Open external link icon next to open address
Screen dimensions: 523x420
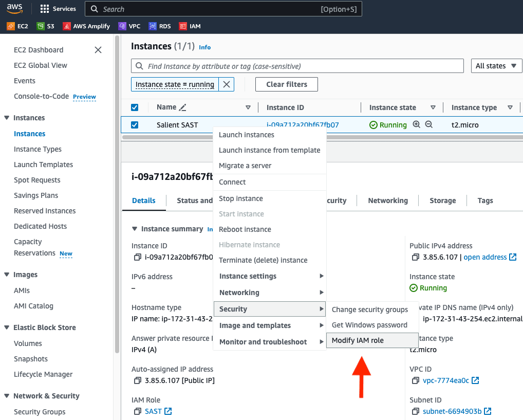click(513, 257)
